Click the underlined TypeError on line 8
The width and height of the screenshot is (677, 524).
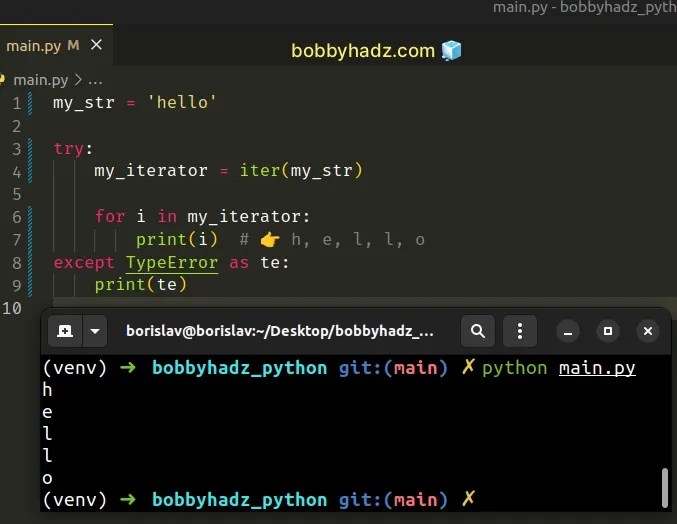pos(172,263)
